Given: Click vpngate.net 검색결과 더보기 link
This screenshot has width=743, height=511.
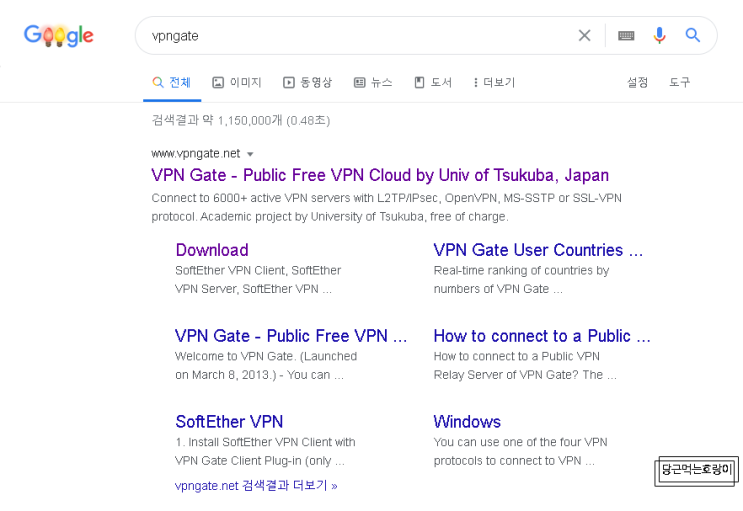Looking at the screenshot, I should (x=256, y=485).
